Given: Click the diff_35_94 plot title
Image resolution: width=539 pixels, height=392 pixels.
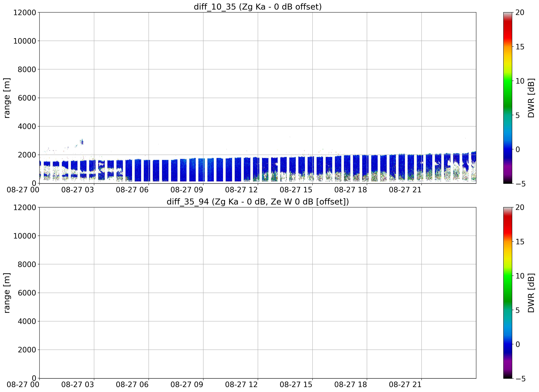Looking at the screenshot, I should tap(258, 202).
